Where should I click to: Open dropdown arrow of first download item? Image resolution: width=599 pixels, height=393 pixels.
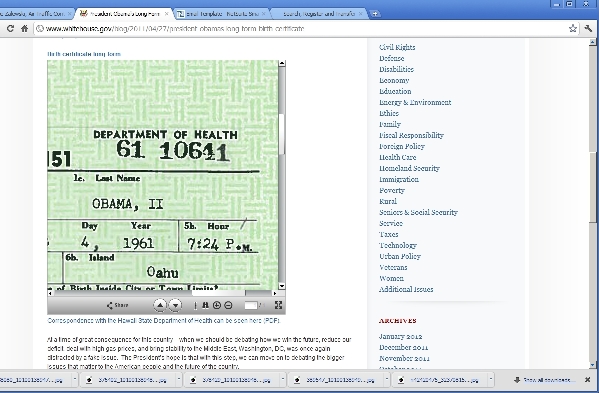pyautogui.click(x=75, y=380)
